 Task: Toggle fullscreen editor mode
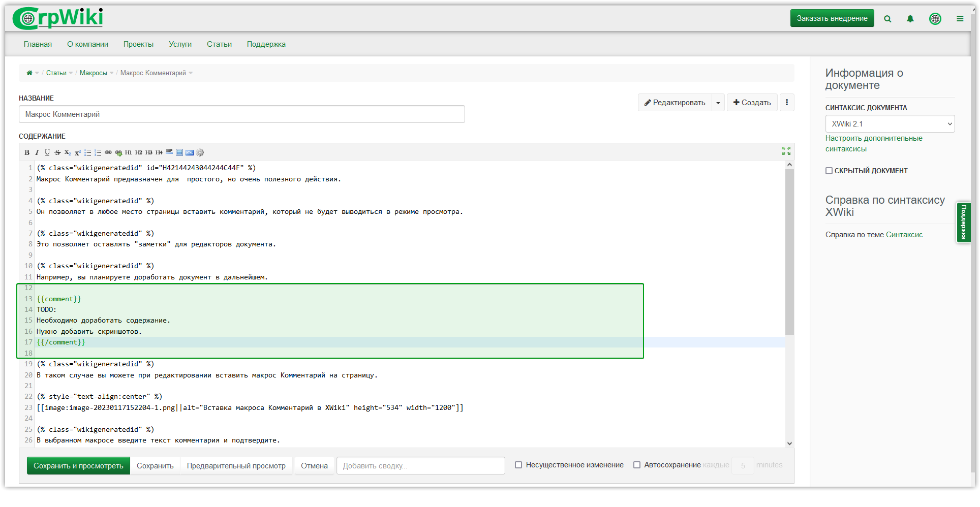click(x=786, y=151)
